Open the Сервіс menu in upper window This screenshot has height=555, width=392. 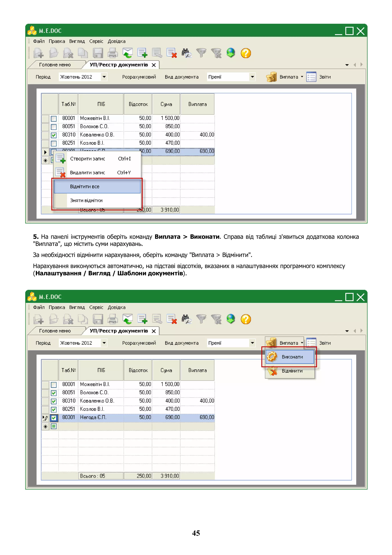[96, 41]
